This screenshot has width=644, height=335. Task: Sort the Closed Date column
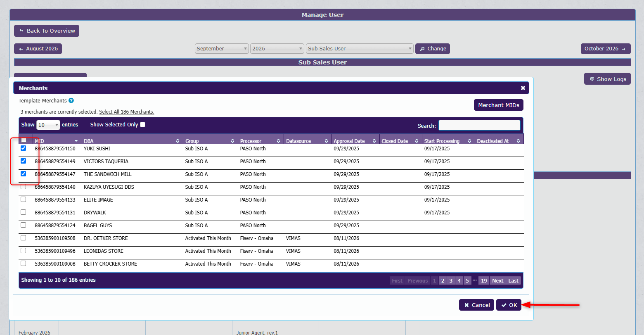417,141
